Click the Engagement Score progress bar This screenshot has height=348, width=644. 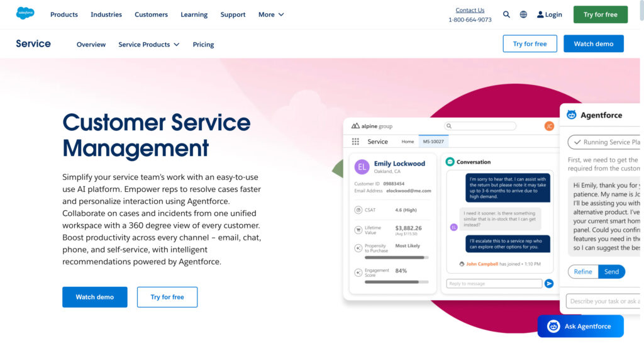[x=396, y=283]
